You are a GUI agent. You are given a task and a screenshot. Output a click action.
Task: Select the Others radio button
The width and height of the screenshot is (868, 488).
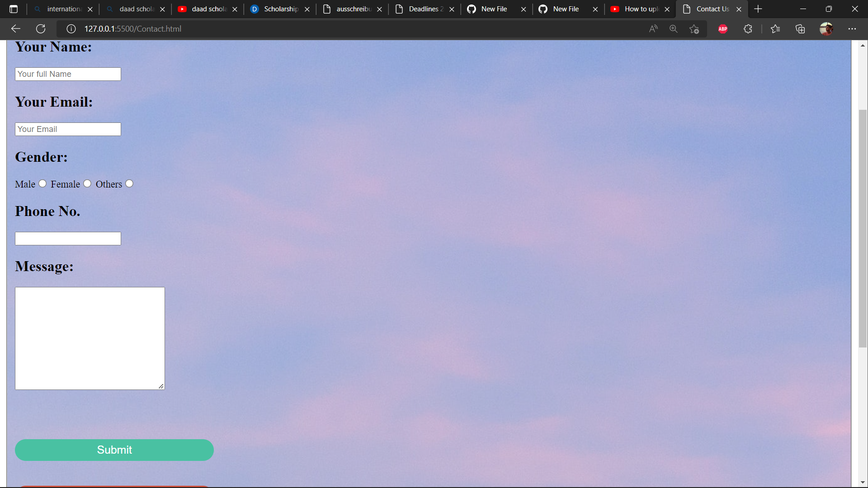129,183
